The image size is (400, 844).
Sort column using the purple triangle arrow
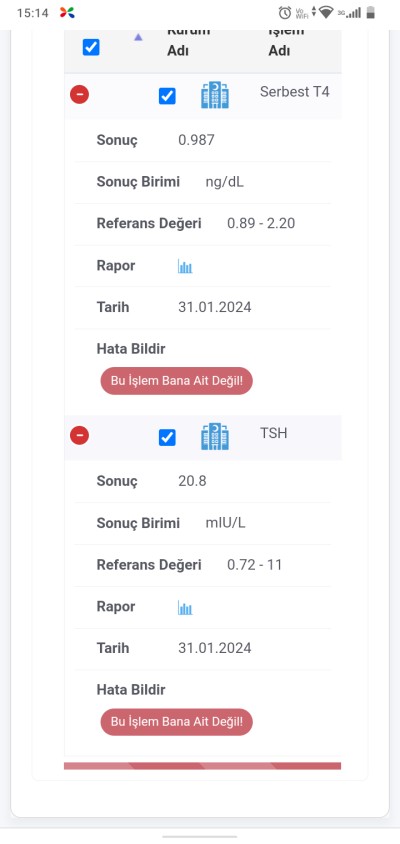click(138, 37)
